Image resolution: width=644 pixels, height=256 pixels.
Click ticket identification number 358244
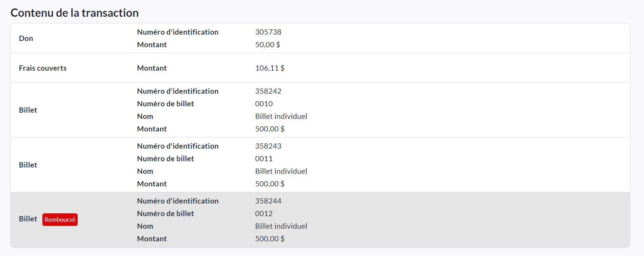[268, 201]
